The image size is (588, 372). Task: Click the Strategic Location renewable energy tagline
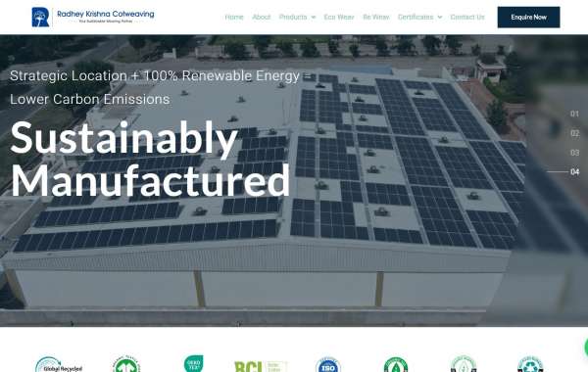[161, 75]
